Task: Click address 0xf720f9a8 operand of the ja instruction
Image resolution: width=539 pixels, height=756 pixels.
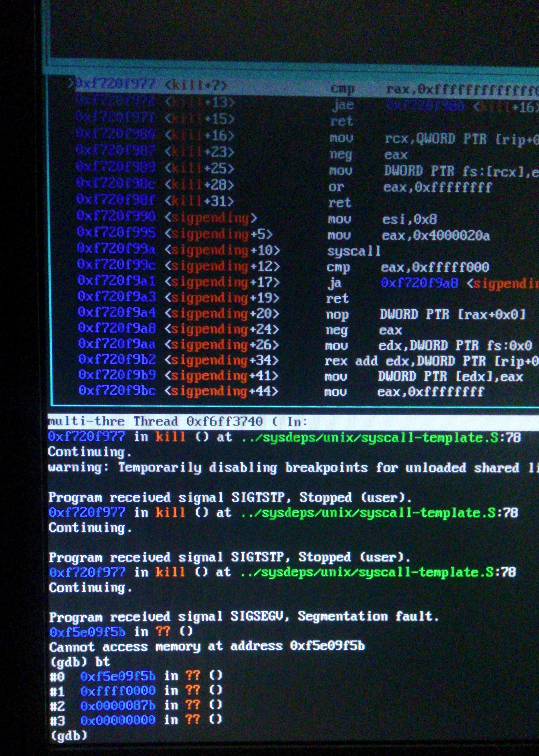Action: pyautogui.click(x=419, y=283)
